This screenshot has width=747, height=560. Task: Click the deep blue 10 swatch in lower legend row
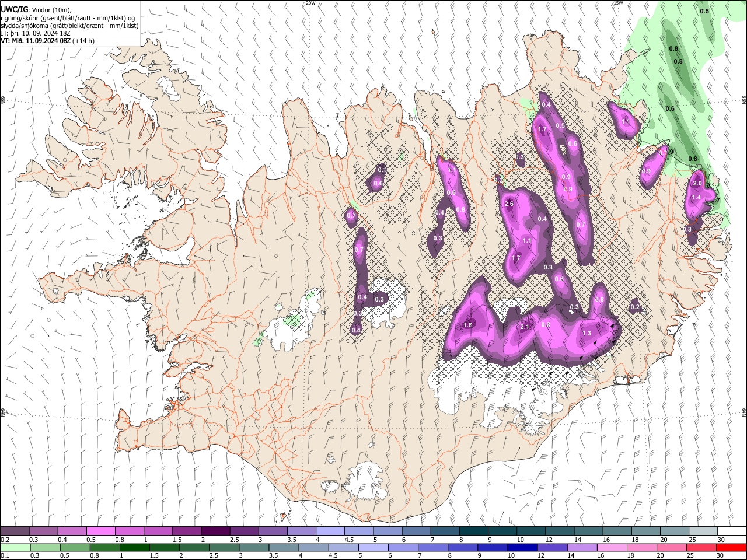(x=522, y=547)
